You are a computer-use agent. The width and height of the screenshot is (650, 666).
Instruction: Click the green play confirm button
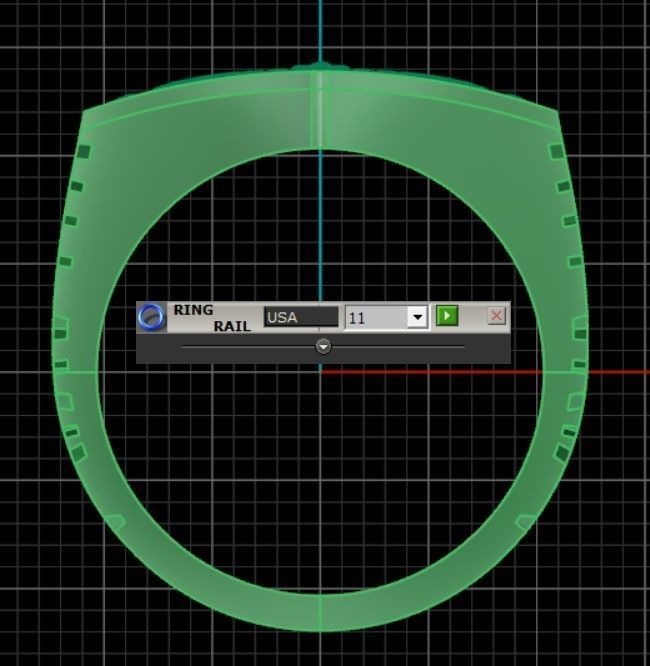click(x=447, y=316)
